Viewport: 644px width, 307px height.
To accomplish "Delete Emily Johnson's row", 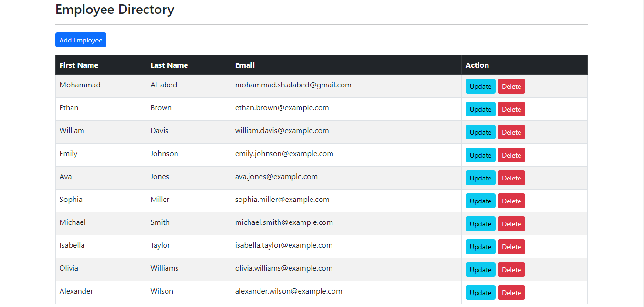I will [x=511, y=155].
